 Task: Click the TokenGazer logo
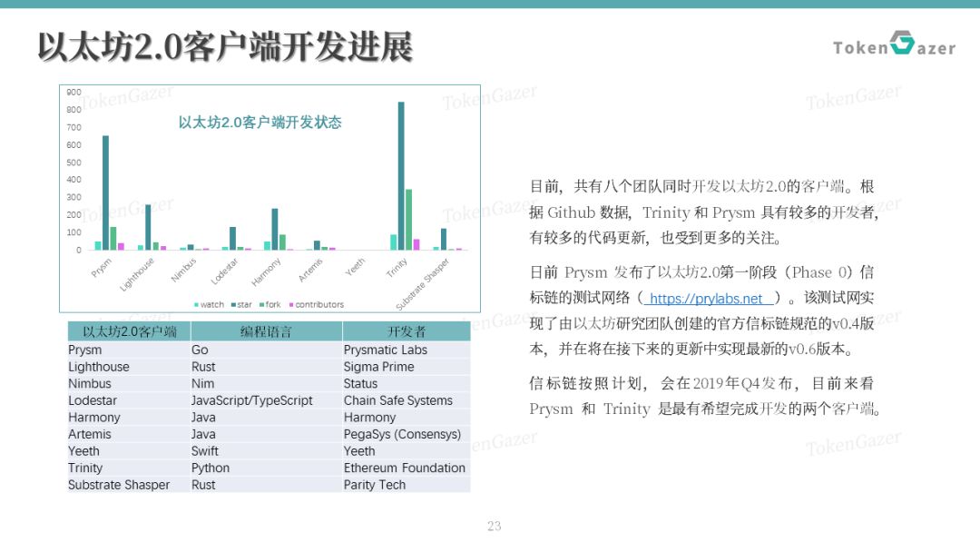click(894, 44)
